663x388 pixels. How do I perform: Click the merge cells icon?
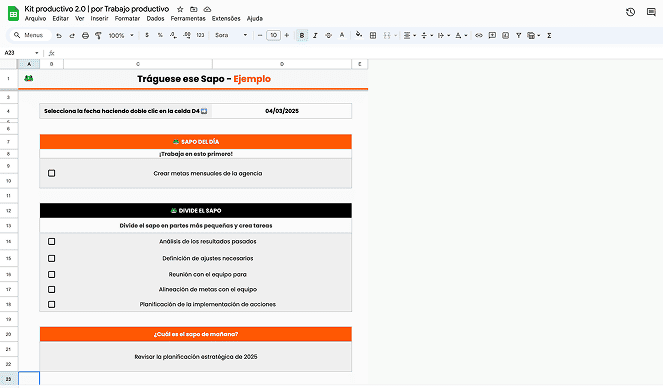click(x=387, y=36)
